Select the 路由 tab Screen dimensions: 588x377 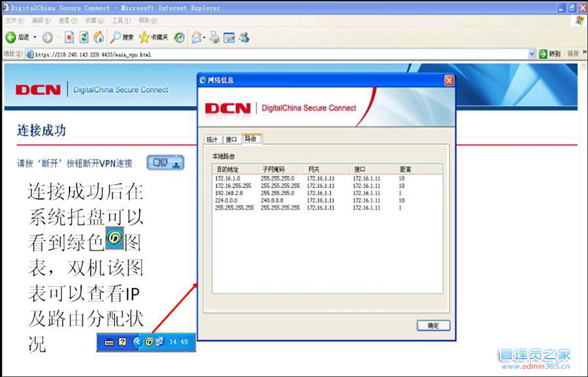(251, 139)
